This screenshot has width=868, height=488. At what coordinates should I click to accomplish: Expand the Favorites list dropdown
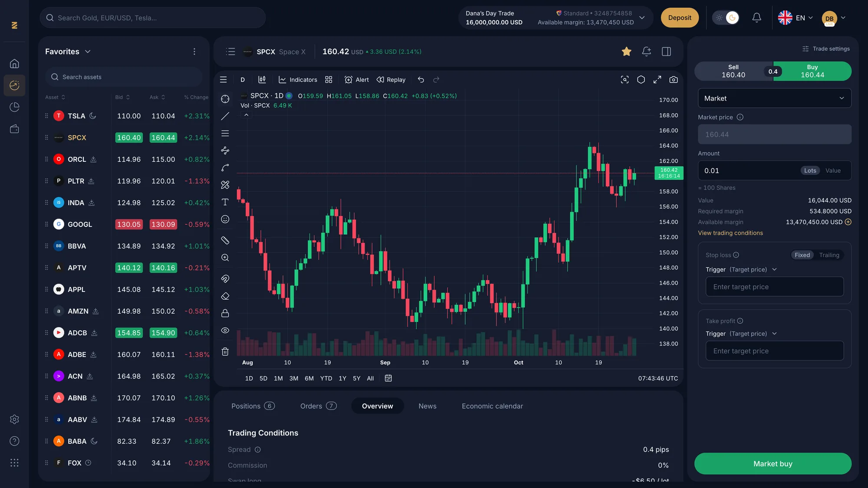coord(88,52)
